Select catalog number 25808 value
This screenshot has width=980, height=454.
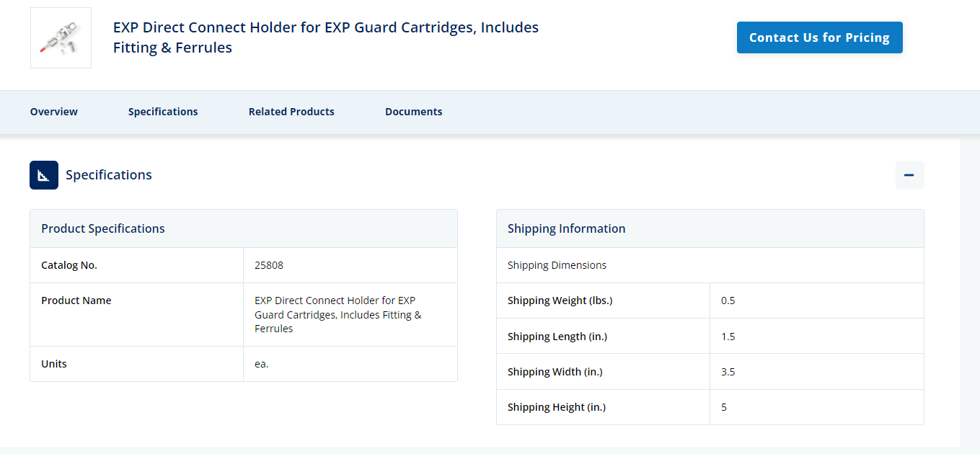tap(269, 265)
